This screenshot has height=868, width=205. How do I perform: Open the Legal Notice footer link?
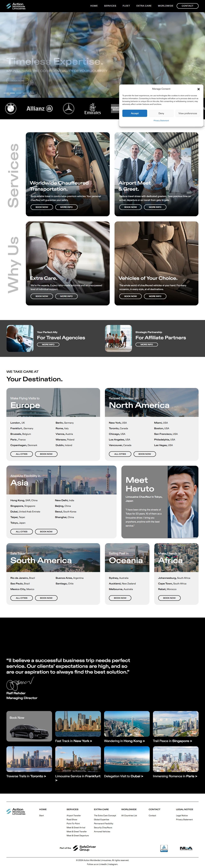click(182, 815)
